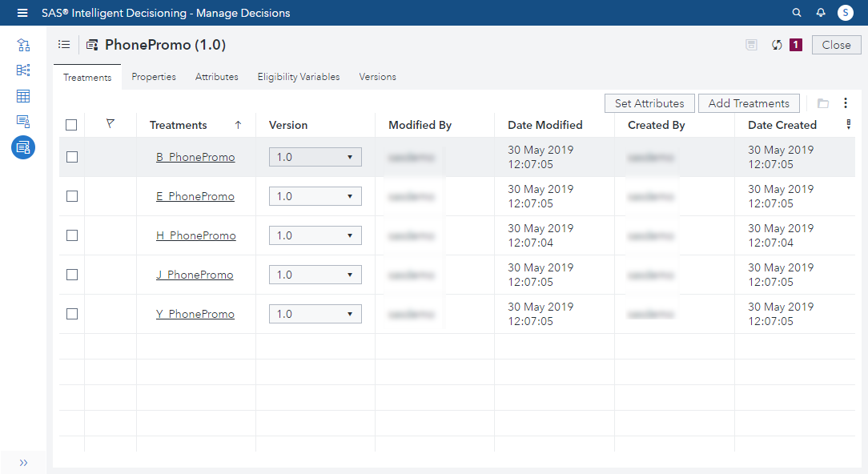Switch to the Eligibility Variables tab

point(299,77)
